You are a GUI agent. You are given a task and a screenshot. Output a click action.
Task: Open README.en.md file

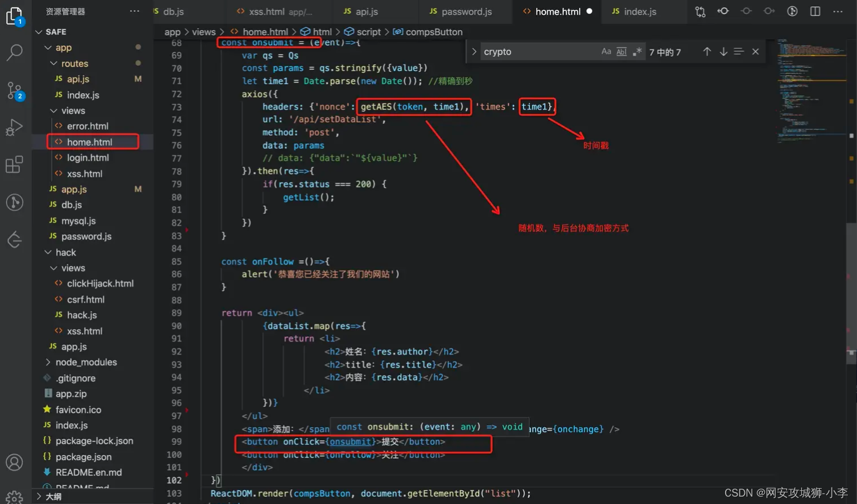pyautogui.click(x=89, y=472)
